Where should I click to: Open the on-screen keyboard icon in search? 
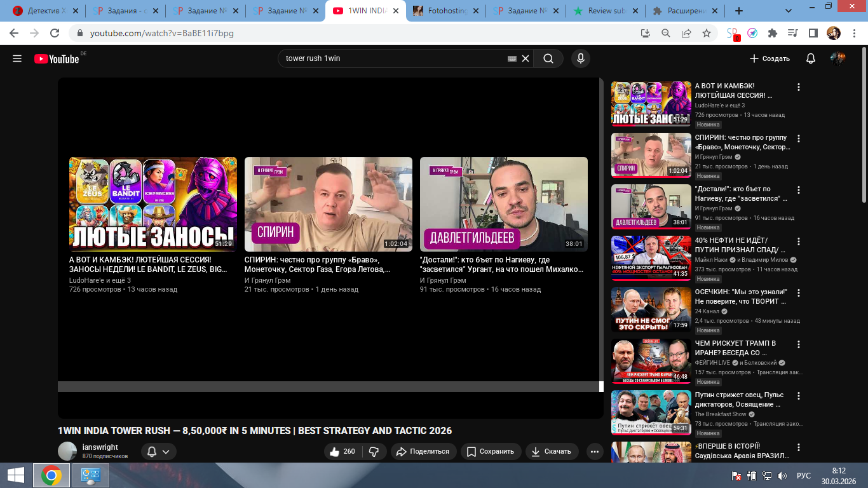tap(512, 58)
